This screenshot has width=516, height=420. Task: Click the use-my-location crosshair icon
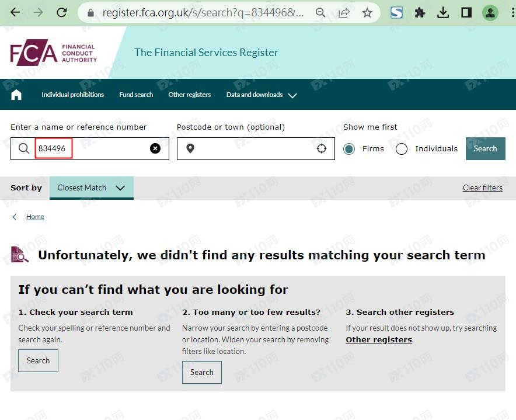(x=322, y=148)
